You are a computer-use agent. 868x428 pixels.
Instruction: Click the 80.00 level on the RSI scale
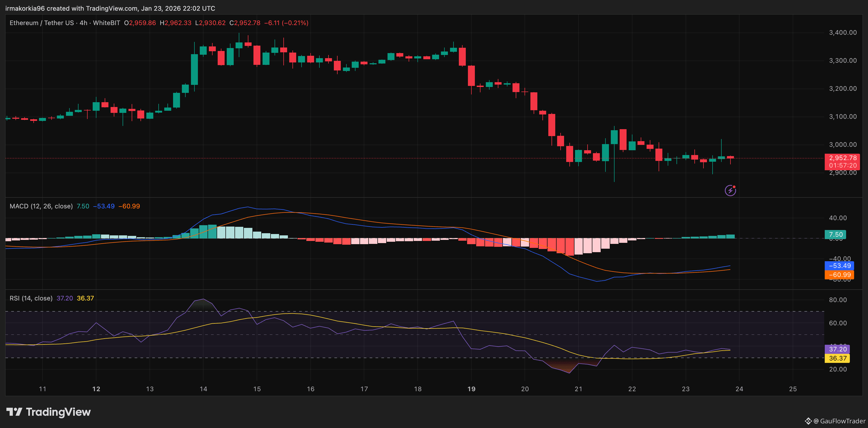[x=838, y=300]
